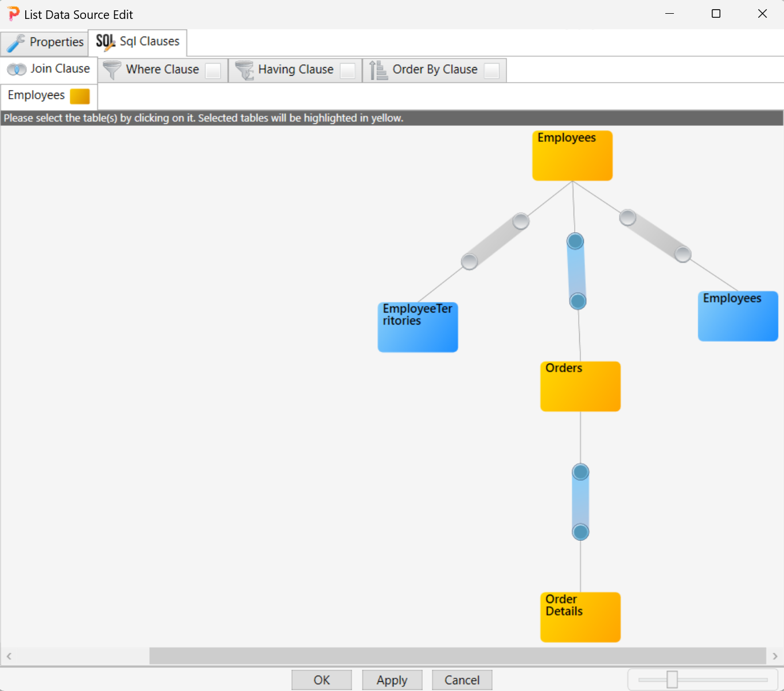Click the Order By sort icon
Image resolution: width=784 pixels, height=691 pixels.
pos(378,70)
